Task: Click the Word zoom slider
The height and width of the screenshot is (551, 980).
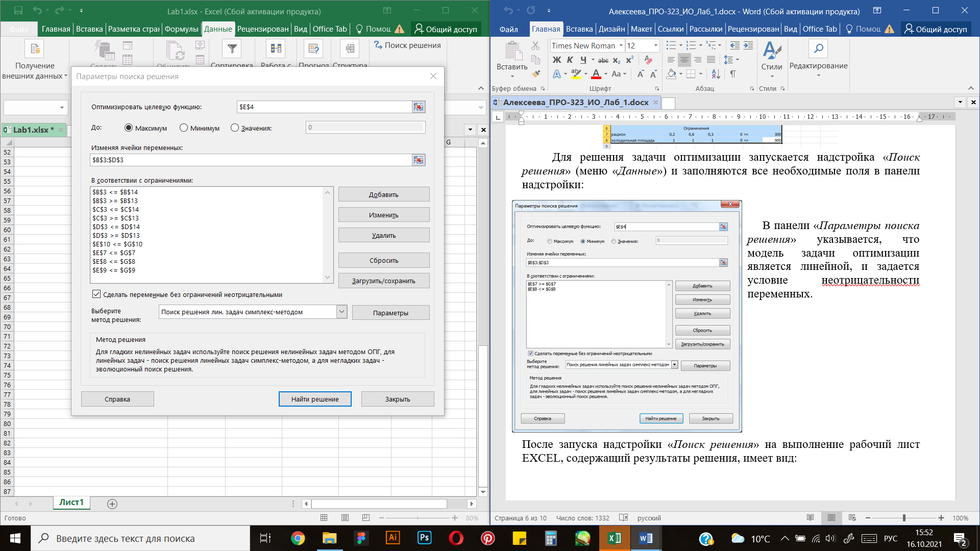Action: pos(904,518)
